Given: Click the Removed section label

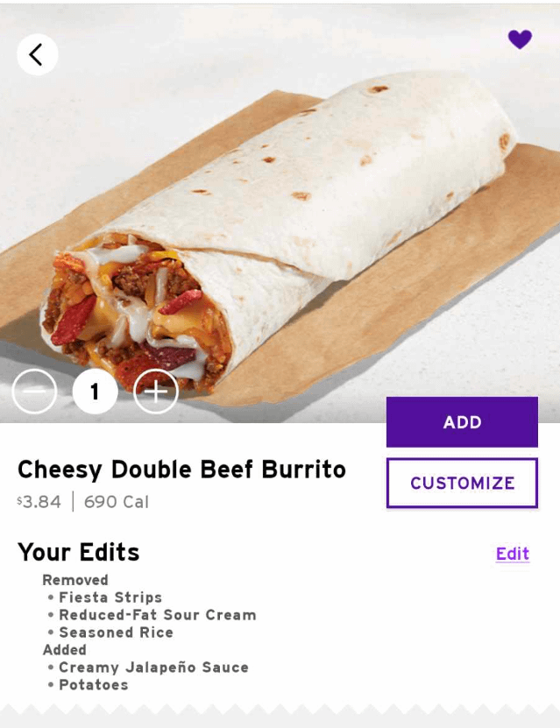Looking at the screenshot, I should click(75, 580).
